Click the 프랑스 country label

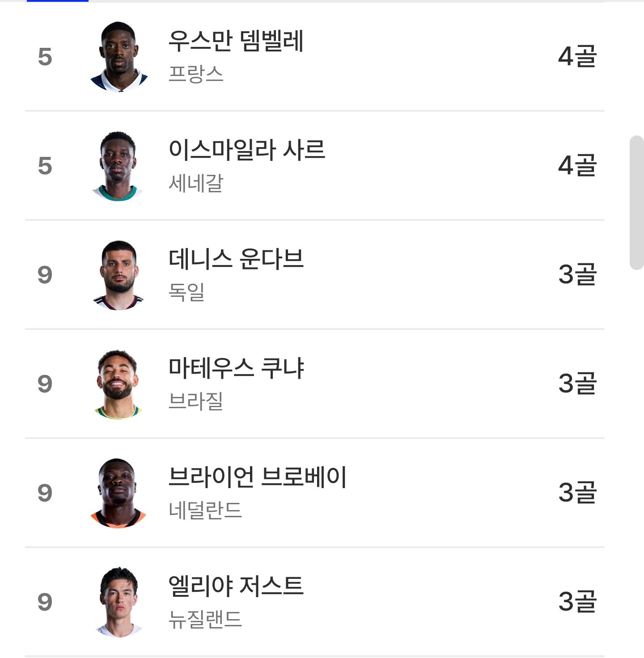click(196, 74)
